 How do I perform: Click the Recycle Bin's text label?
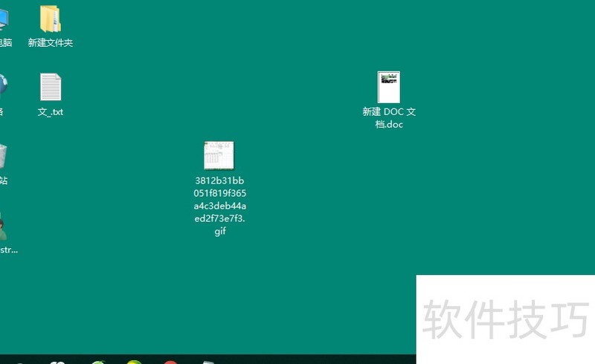(3, 181)
